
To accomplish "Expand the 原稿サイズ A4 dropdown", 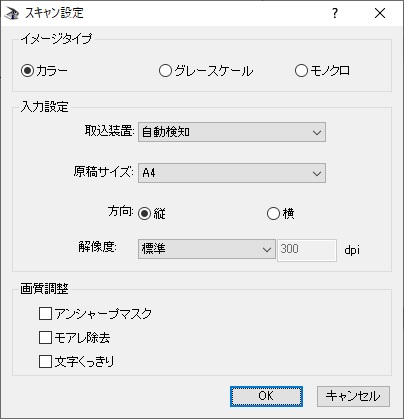I will tap(232, 173).
